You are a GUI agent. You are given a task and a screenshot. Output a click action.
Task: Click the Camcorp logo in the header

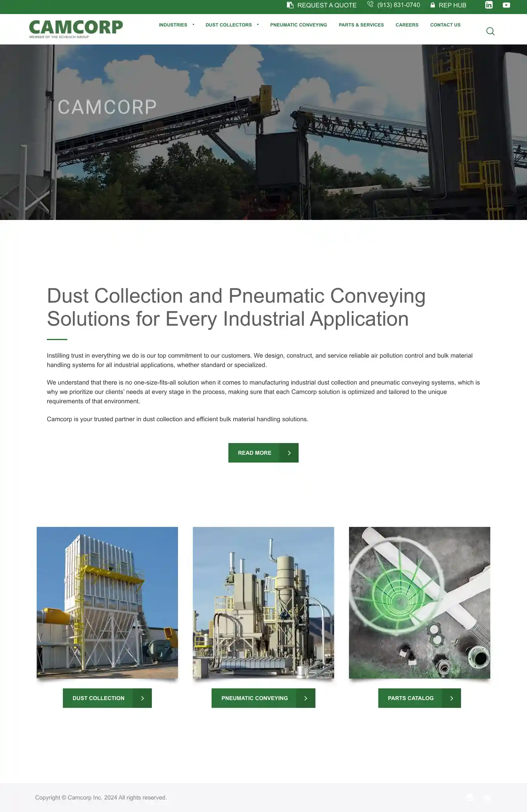point(76,29)
